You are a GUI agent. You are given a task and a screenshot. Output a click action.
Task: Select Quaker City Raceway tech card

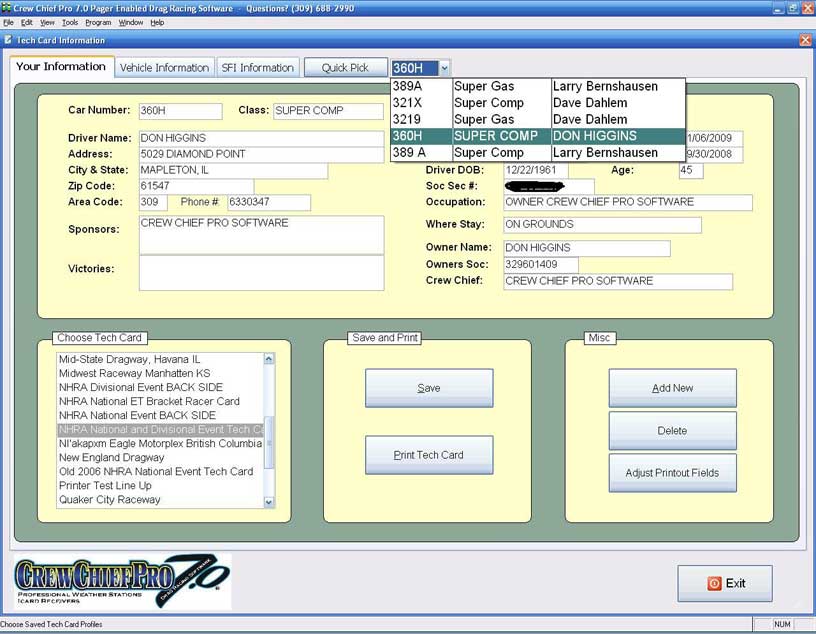click(160, 500)
